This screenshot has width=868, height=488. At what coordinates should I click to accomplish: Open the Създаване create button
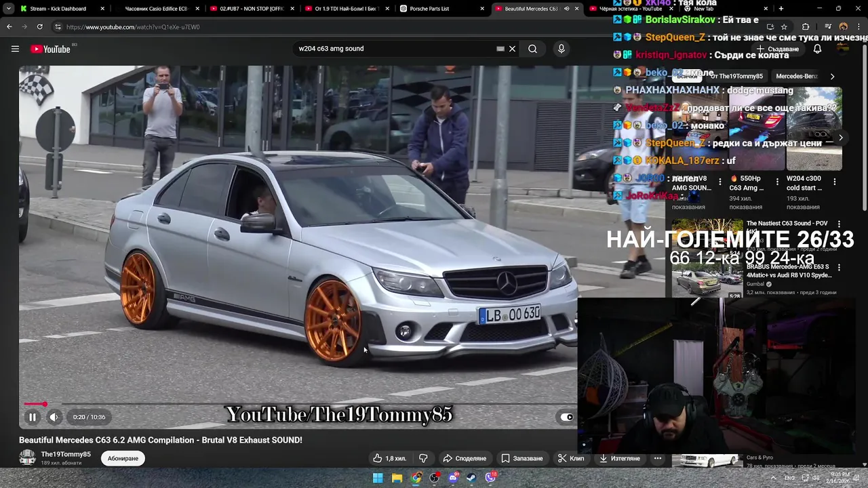tap(778, 49)
